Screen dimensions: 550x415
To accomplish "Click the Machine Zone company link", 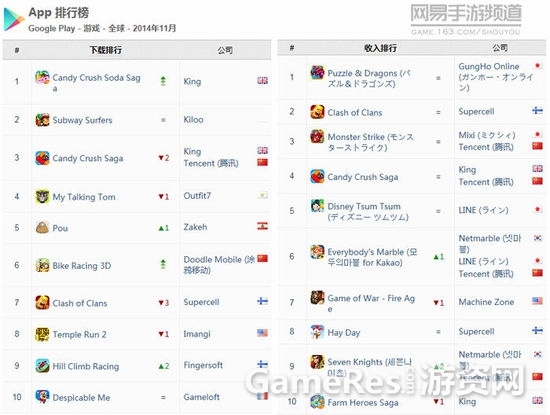I will [x=486, y=302].
